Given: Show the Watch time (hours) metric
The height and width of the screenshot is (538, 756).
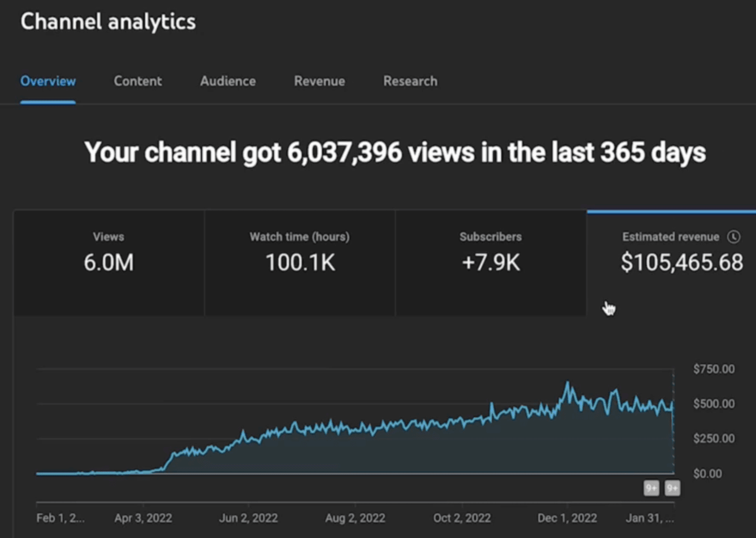Looking at the screenshot, I should tap(299, 262).
